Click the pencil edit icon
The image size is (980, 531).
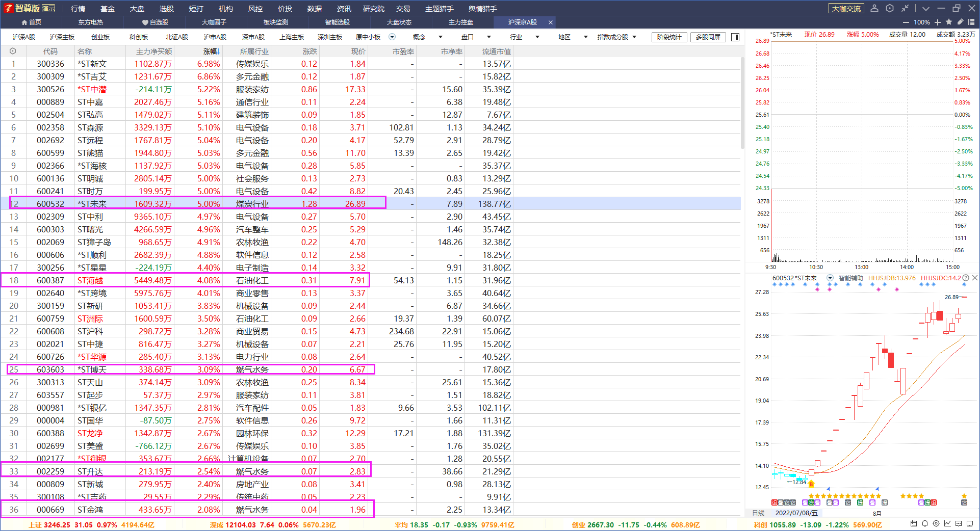(960, 22)
